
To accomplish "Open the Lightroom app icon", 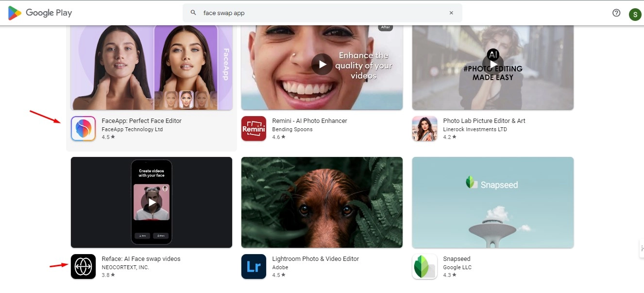I will pyautogui.click(x=254, y=267).
